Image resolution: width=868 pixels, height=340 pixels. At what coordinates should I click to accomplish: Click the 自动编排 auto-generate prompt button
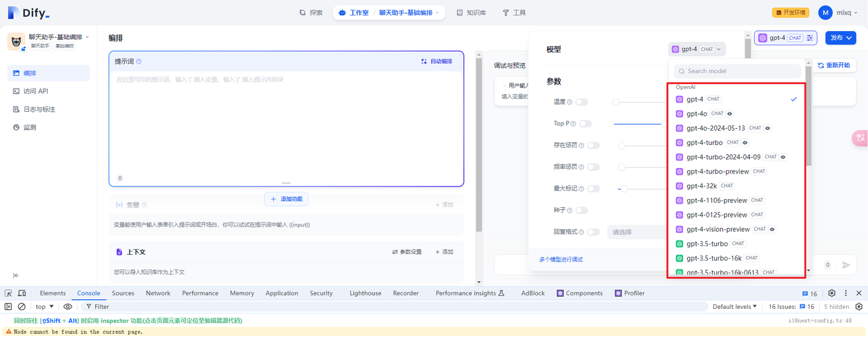tap(437, 62)
